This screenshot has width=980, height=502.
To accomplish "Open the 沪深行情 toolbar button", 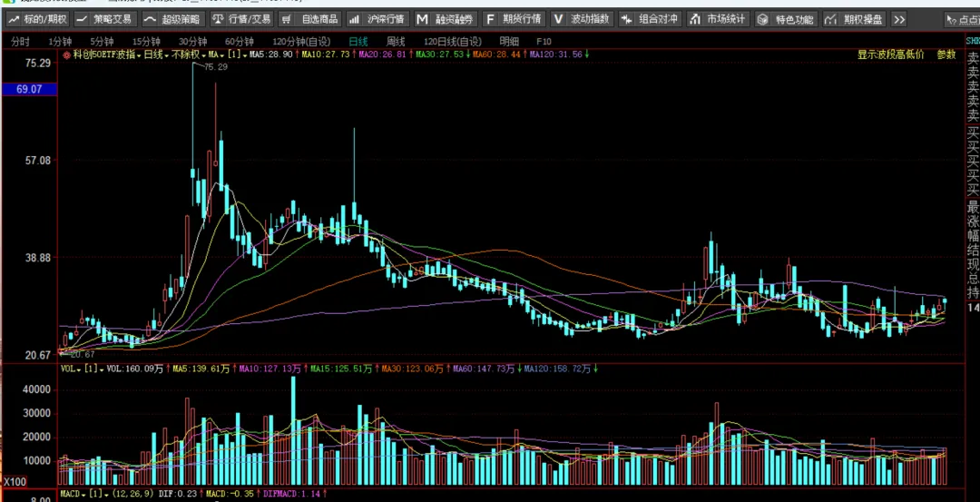I will tap(377, 19).
